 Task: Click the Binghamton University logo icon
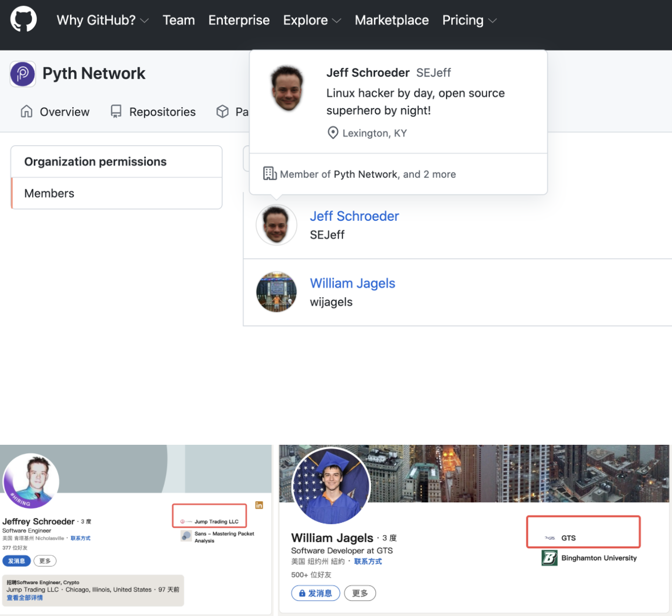(x=550, y=558)
